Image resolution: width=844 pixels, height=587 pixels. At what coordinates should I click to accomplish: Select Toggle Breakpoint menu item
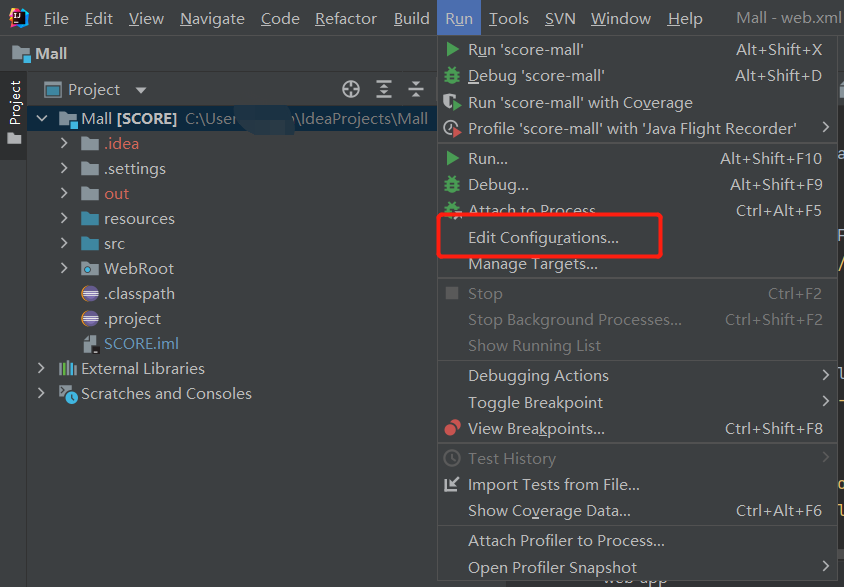click(x=535, y=403)
